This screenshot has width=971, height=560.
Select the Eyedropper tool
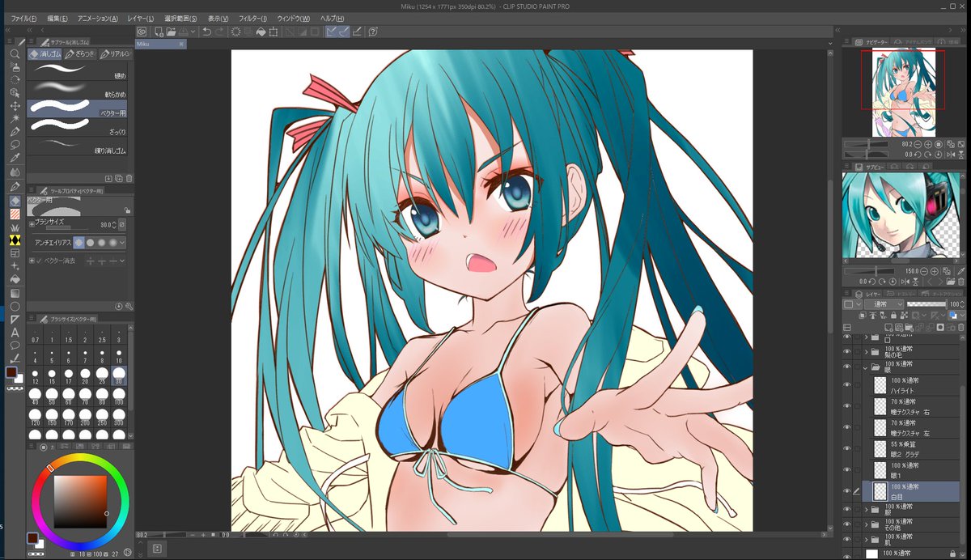15,159
